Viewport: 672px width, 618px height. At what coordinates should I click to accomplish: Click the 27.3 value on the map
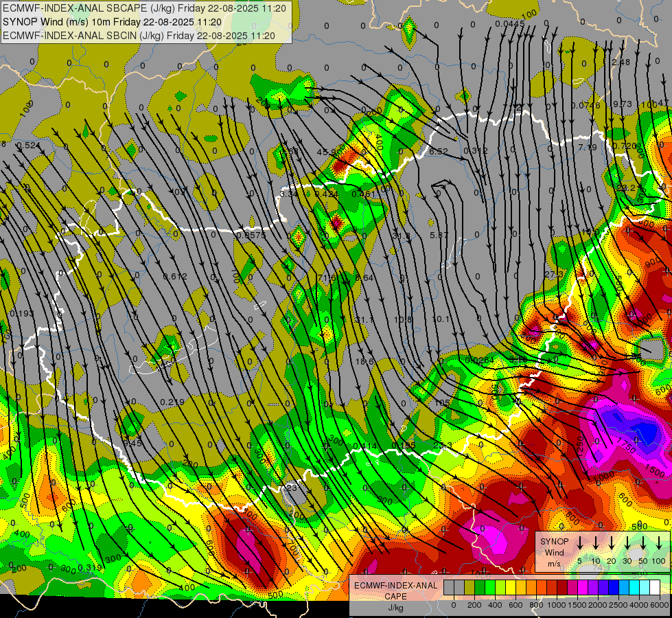(554, 274)
